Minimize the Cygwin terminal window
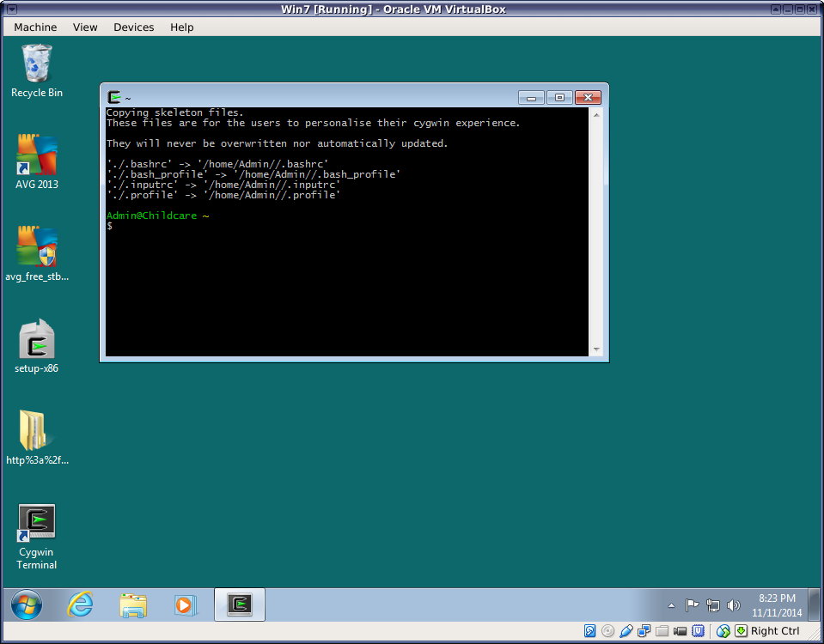The height and width of the screenshot is (644, 824). pyautogui.click(x=531, y=98)
